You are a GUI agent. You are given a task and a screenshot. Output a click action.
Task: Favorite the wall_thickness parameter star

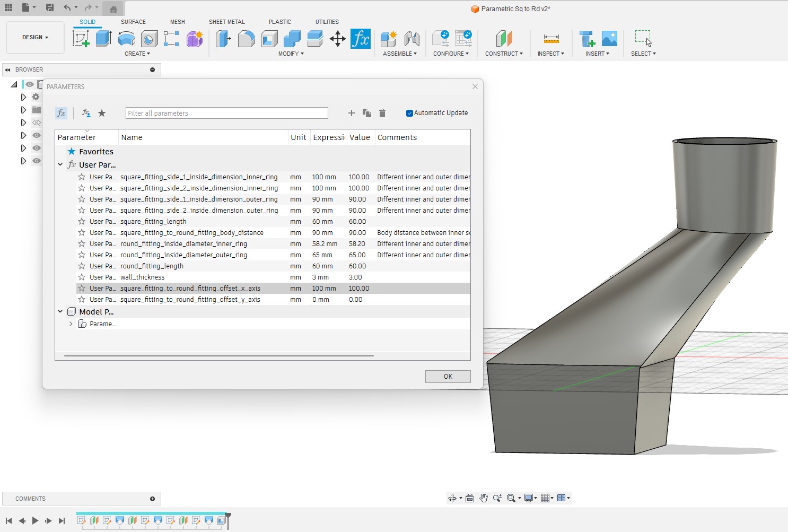pos(81,277)
